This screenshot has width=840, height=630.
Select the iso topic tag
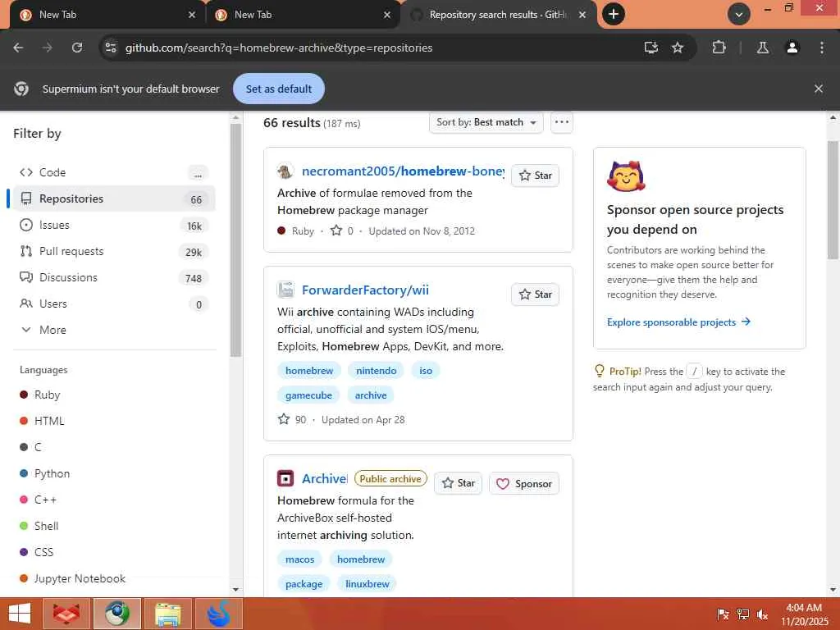[x=426, y=371]
